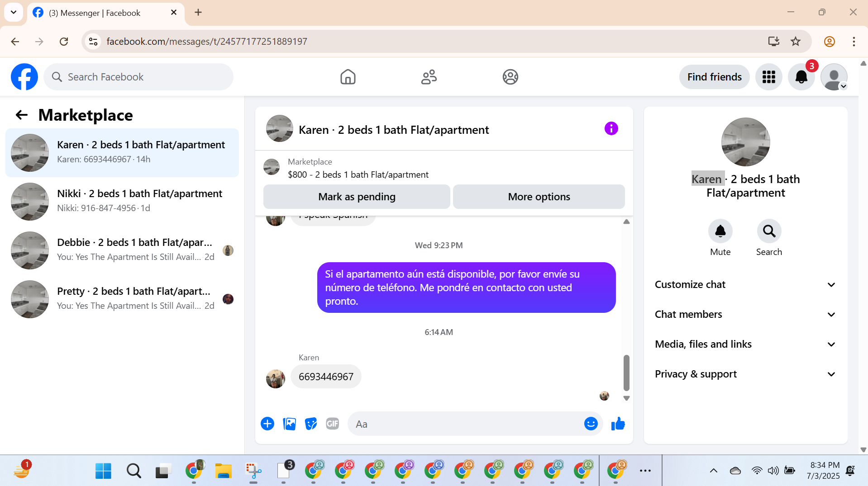Open File Explorer from taskbar
The width and height of the screenshot is (868, 486).
coord(223,471)
